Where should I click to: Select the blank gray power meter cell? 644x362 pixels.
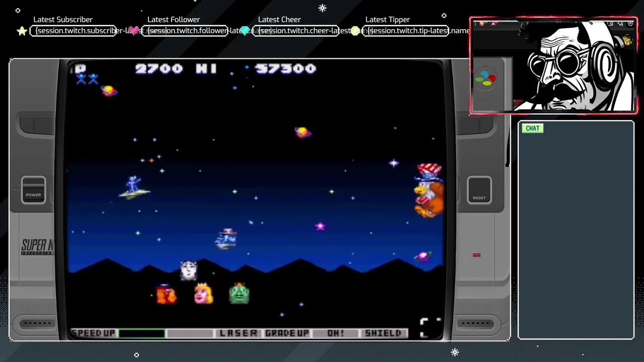point(190,333)
